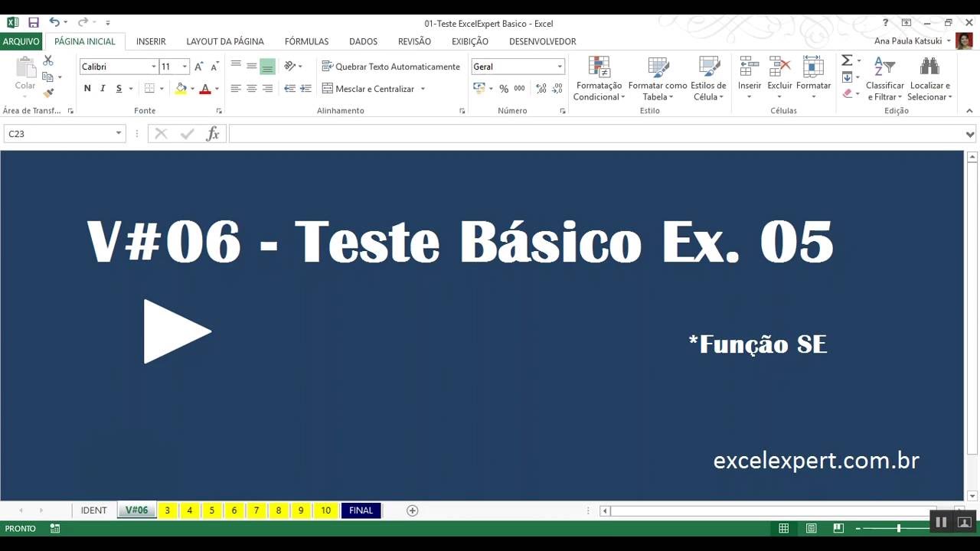980x551 pixels.
Task: Enable Quebrar Texto Automaticamente
Action: click(x=391, y=67)
